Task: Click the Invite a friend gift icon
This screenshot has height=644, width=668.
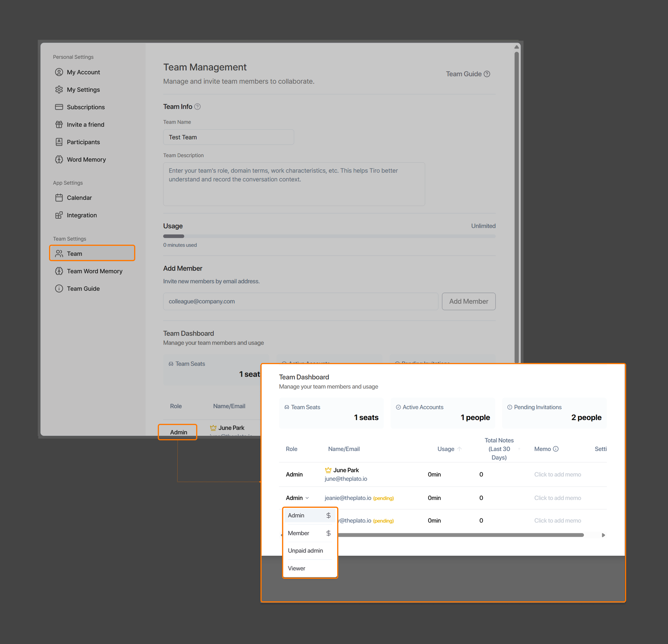Action: click(x=59, y=124)
